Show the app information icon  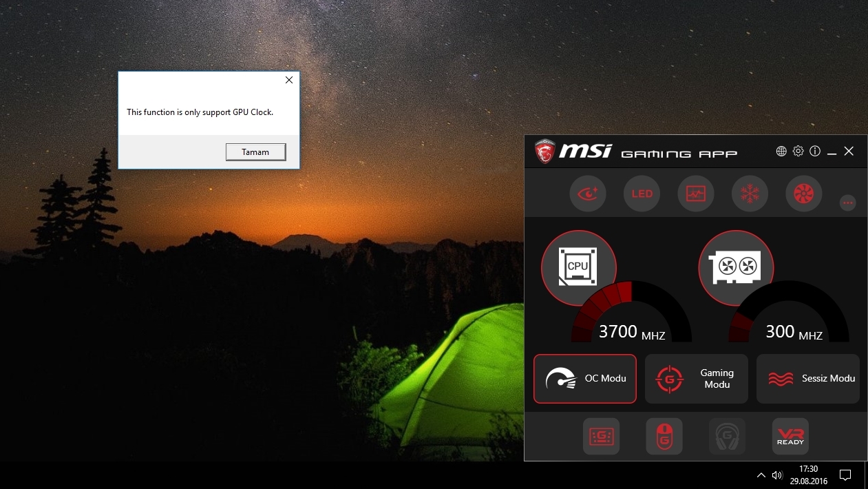(815, 152)
